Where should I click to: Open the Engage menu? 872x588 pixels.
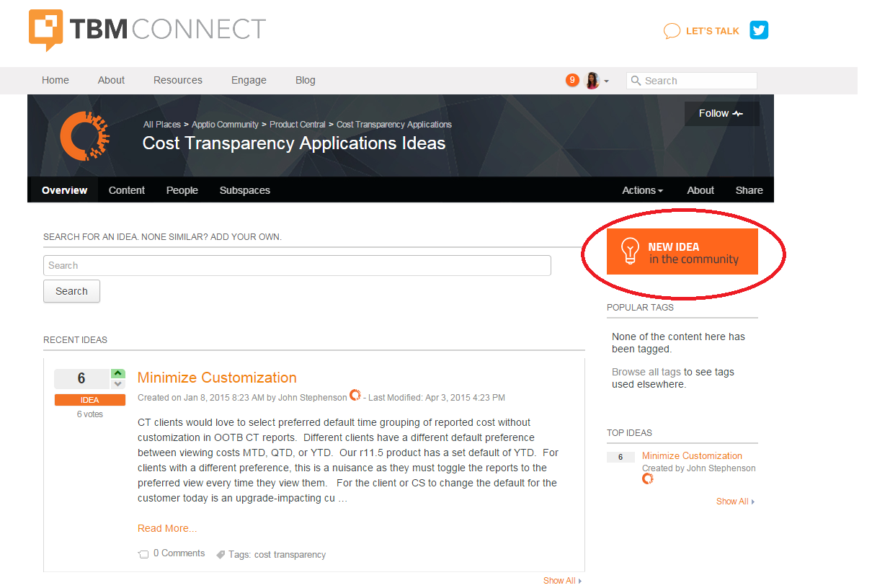tap(249, 80)
